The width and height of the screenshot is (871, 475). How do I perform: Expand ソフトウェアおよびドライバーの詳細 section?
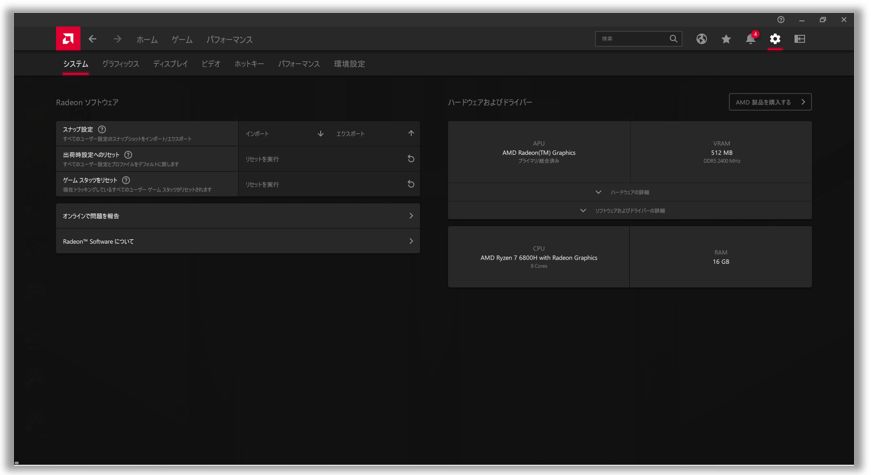tap(629, 211)
